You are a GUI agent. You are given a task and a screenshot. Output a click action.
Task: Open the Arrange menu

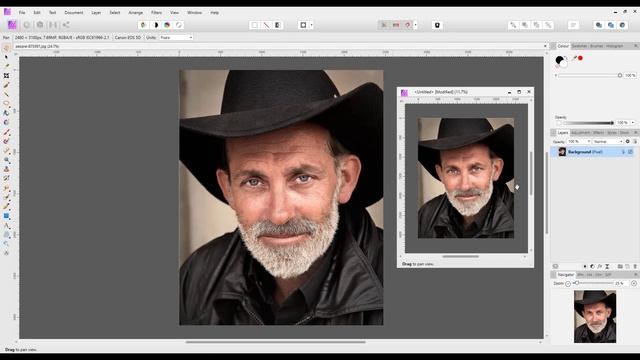tap(136, 13)
